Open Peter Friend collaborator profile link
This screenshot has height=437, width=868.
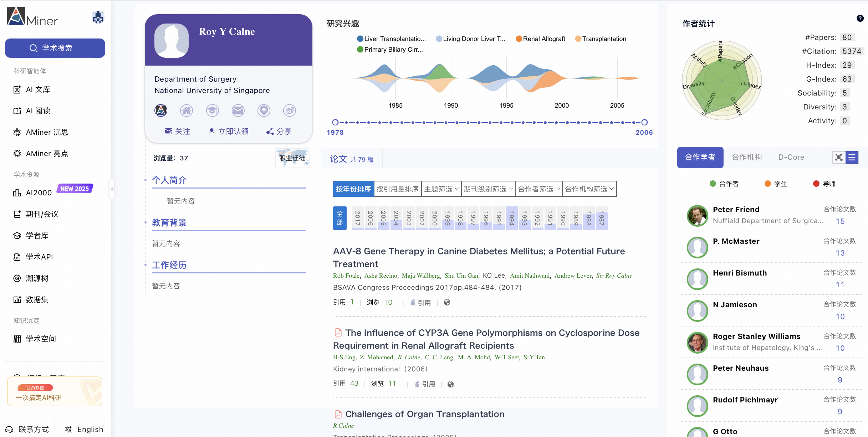point(736,210)
